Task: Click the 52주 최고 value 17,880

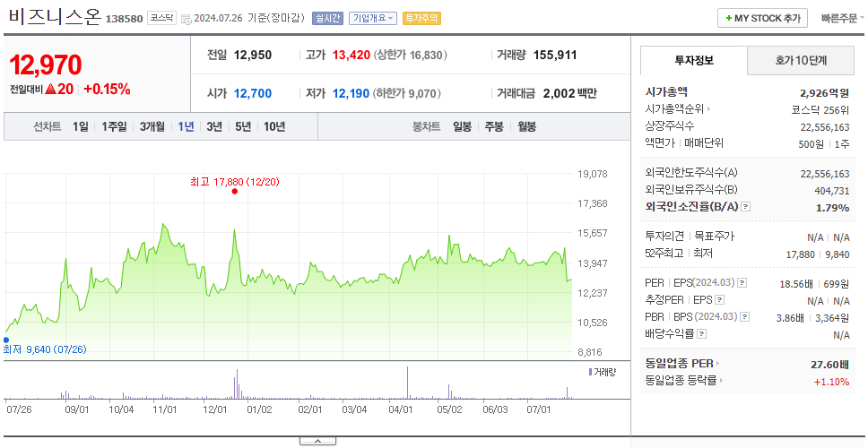Action: (x=801, y=254)
